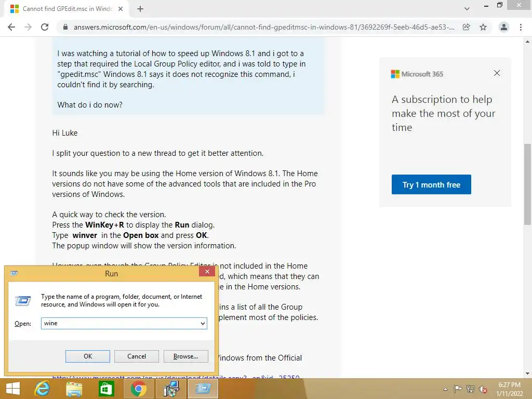Dismiss the Microsoft 365 ad
This screenshot has width=532, height=399.
497,73
